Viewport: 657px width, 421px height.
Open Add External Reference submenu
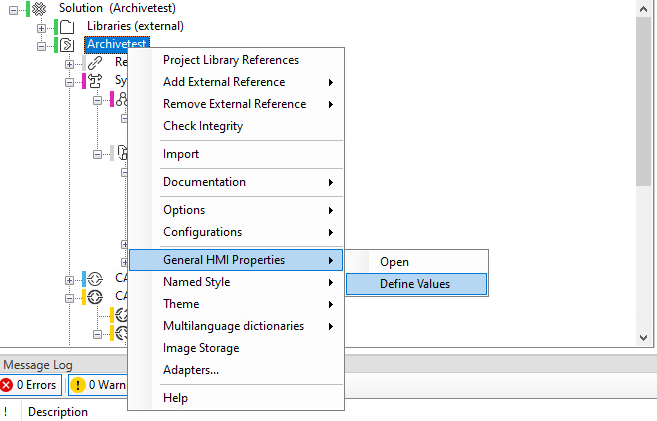point(236,82)
